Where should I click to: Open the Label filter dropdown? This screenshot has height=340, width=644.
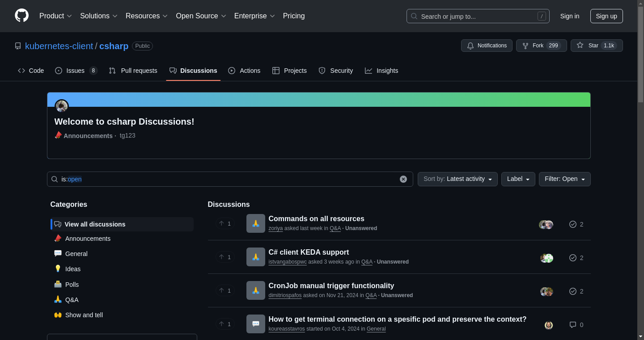click(518, 179)
